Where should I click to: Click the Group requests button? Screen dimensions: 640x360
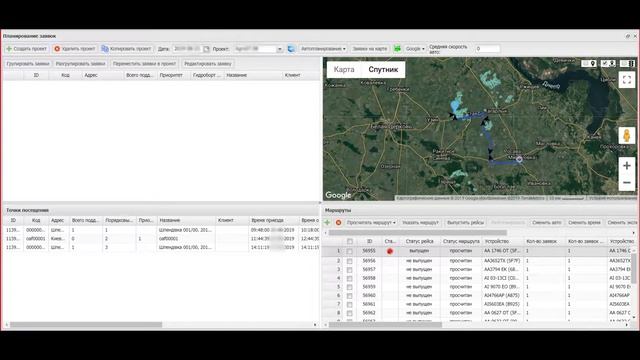click(x=28, y=64)
